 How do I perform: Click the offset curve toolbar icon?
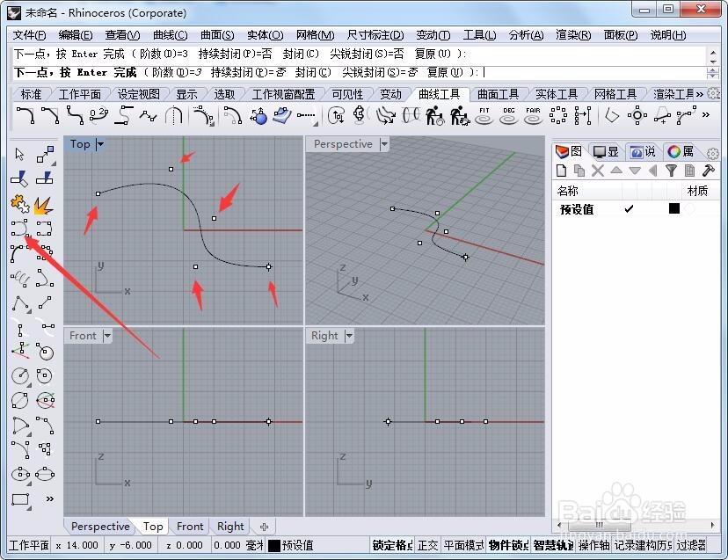tap(232, 116)
